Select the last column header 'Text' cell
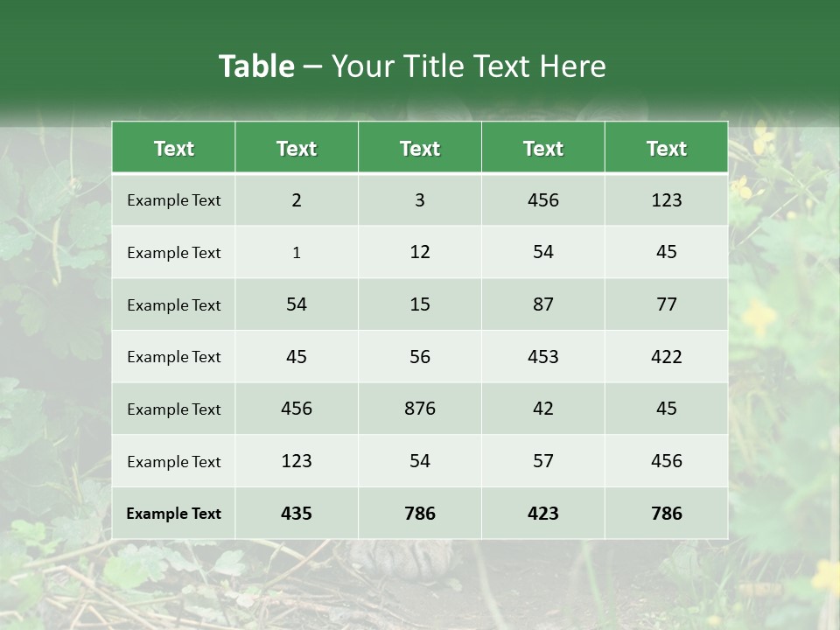The width and height of the screenshot is (840, 630). [x=666, y=149]
